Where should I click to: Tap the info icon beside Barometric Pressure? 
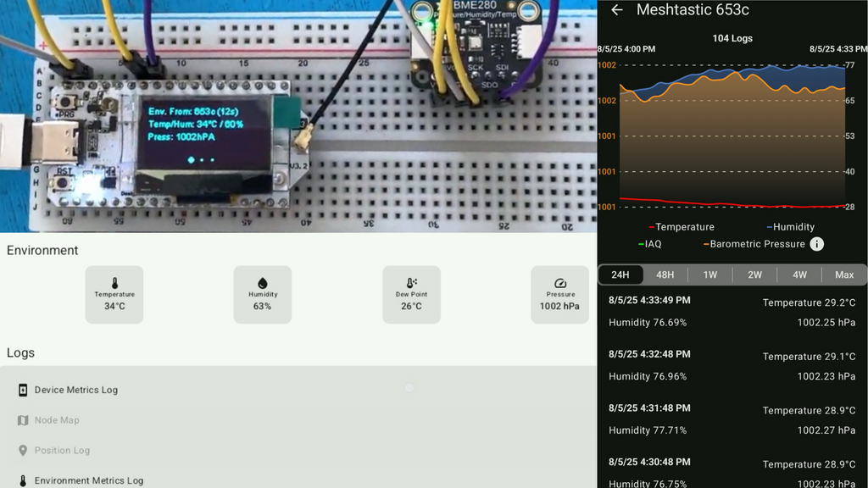click(815, 244)
